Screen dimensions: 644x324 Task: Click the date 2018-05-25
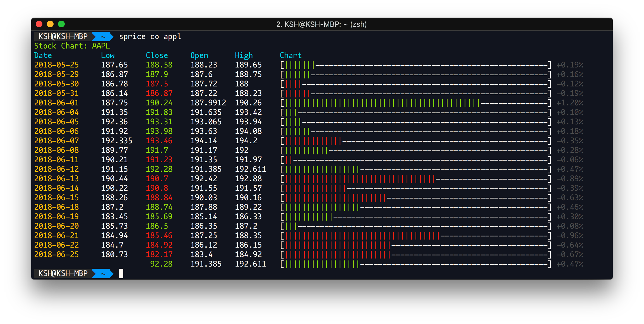[56, 65]
